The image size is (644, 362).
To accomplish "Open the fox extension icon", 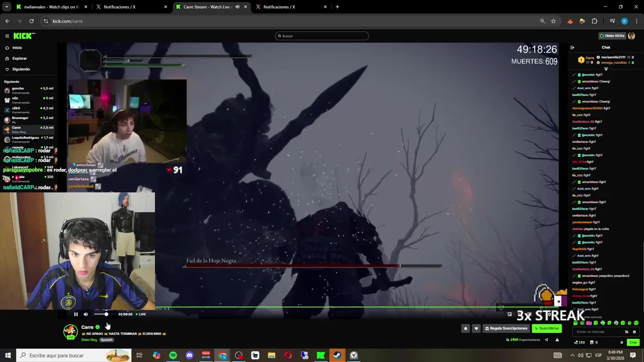I will coord(570,21).
